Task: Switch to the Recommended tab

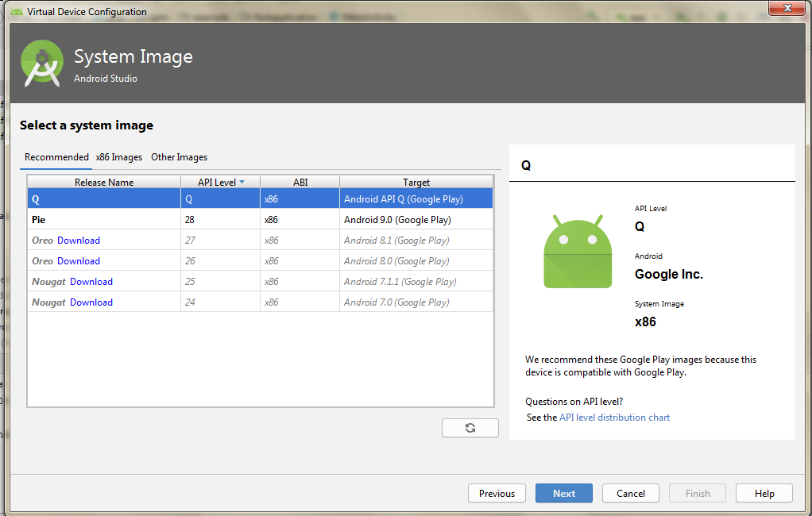Action: pyautogui.click(x=56, y=157)
